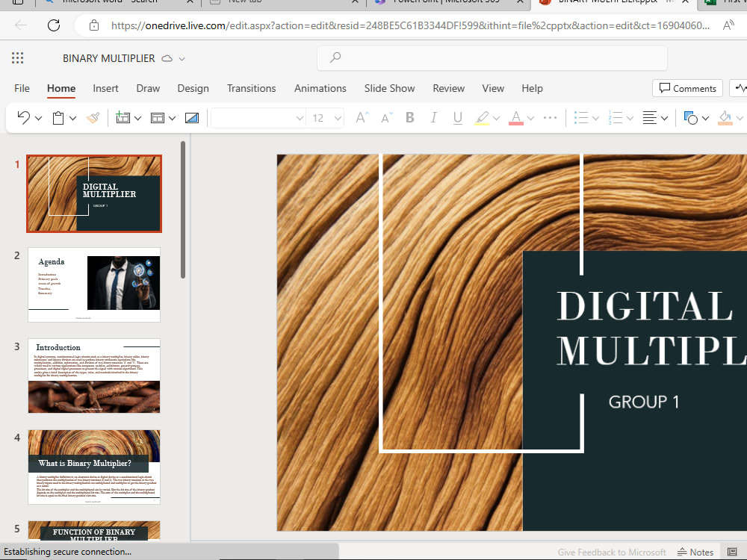Click the Shape Fill bucket icon
The image size is (747, 560).
pos(725,118)
